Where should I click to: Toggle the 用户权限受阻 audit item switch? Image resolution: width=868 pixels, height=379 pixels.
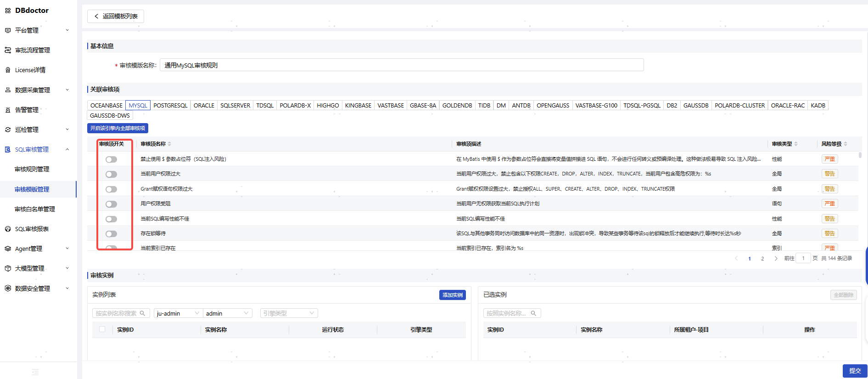[111, 204]
